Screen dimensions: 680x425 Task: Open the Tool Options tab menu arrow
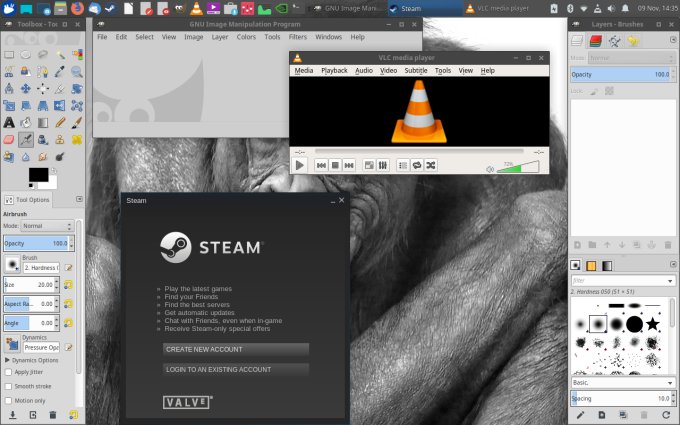click(79, 199)
